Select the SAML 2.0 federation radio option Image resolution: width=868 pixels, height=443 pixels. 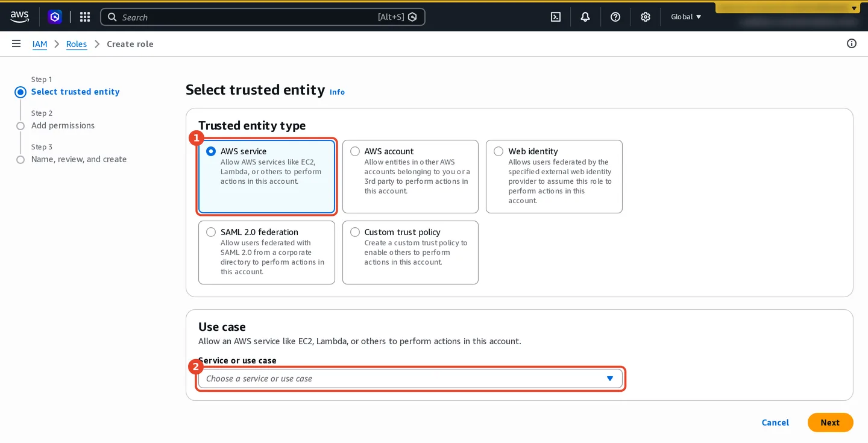click(x=211, y=232)
